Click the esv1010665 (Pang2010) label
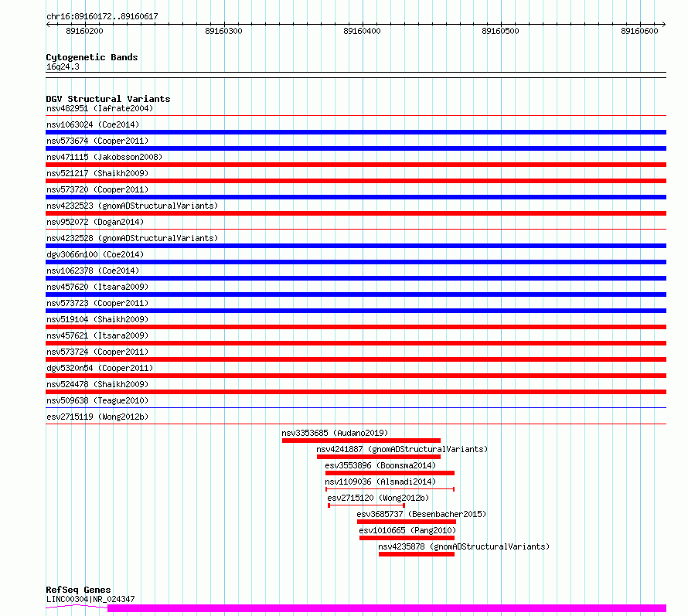This screenshot has width=688, height=616. click(407, 530)
